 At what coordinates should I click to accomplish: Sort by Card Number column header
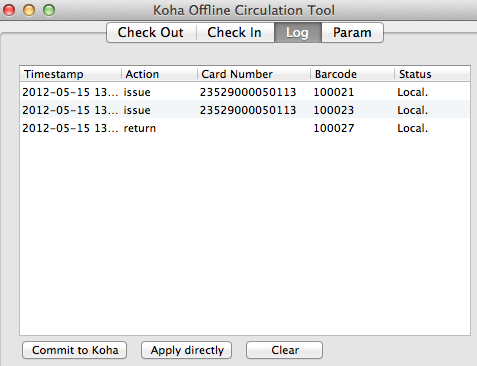click(x=254, y=74)
